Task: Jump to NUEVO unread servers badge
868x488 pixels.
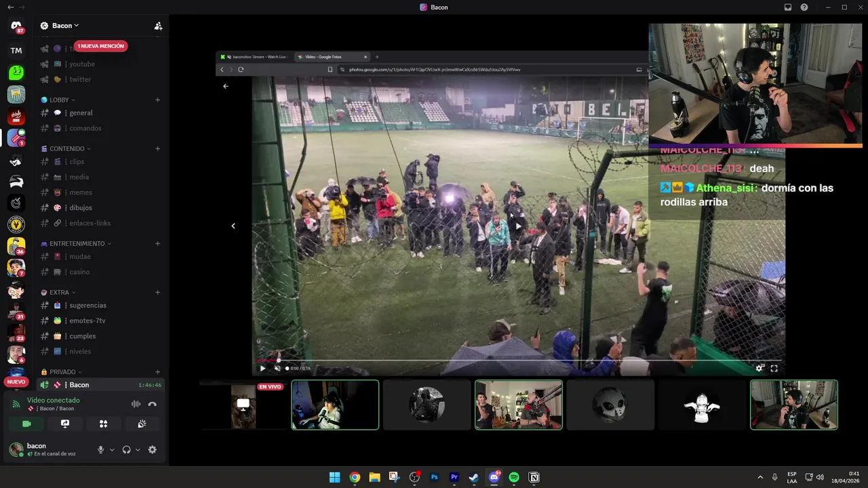Action: pyautogui.click(x=16, y=382)
